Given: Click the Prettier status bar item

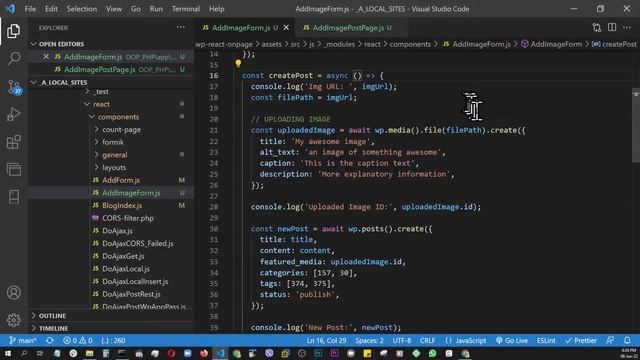Looking at the screenshot, I should [x=581, y=340].
